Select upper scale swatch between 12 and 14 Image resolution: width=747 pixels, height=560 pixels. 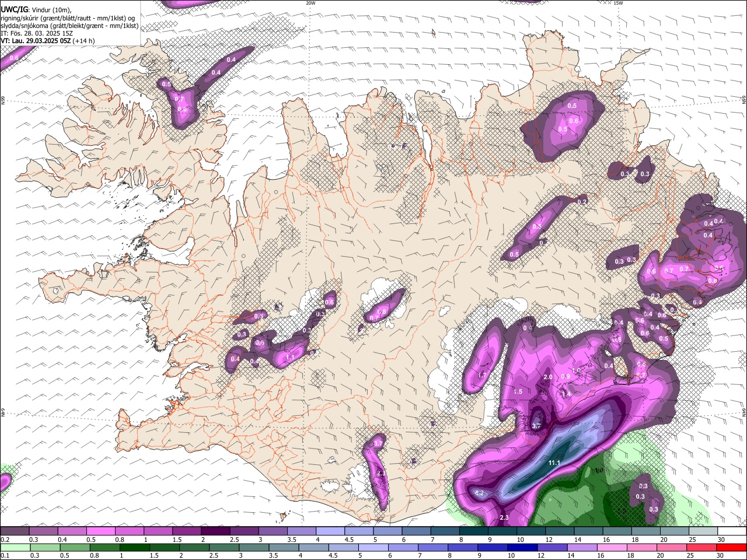pyautogui.click(x=560, y=531)
